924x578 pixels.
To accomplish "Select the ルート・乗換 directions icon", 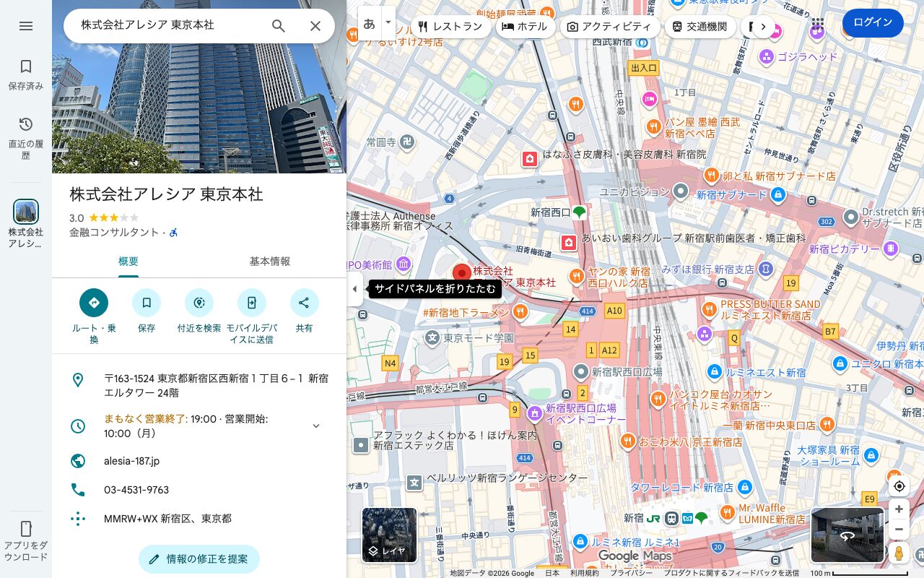I will coord(94,303).
